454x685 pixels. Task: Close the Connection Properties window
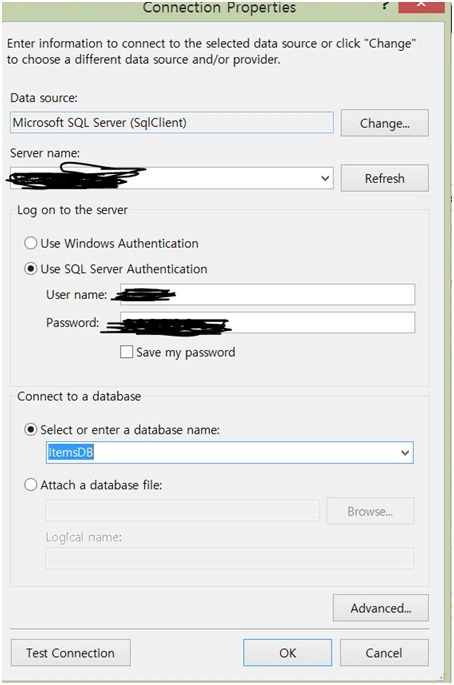pyautogui.click(x=421, y=5)
